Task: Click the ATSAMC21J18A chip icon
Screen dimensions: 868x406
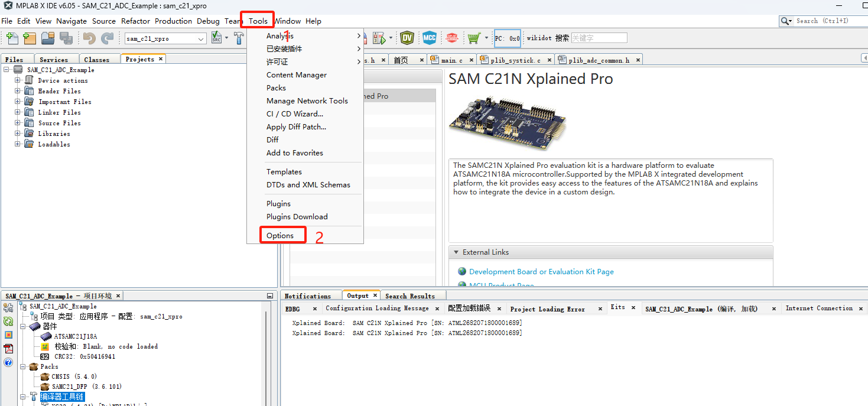Action: click(45, 336)
